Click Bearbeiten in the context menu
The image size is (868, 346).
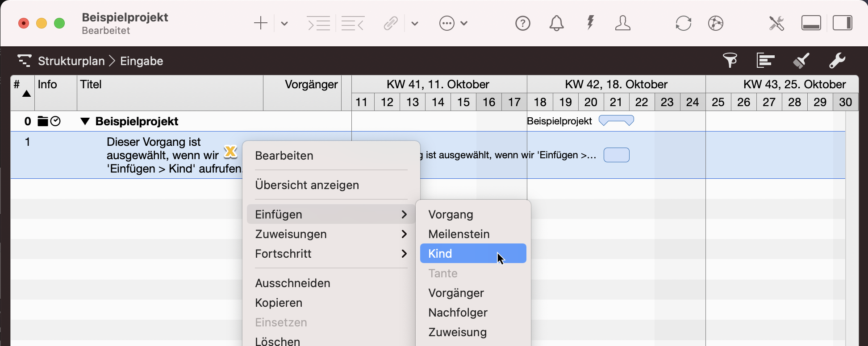(284, 156)
